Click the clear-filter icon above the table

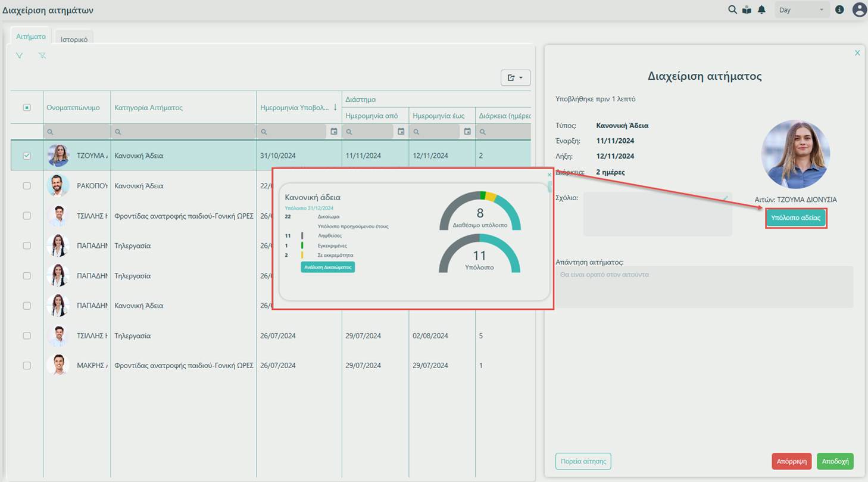pos(42,55)
